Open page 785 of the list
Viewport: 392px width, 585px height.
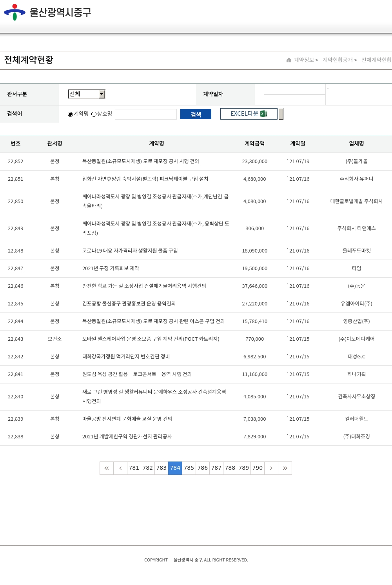pyautogui.click(x=189, y=468)
